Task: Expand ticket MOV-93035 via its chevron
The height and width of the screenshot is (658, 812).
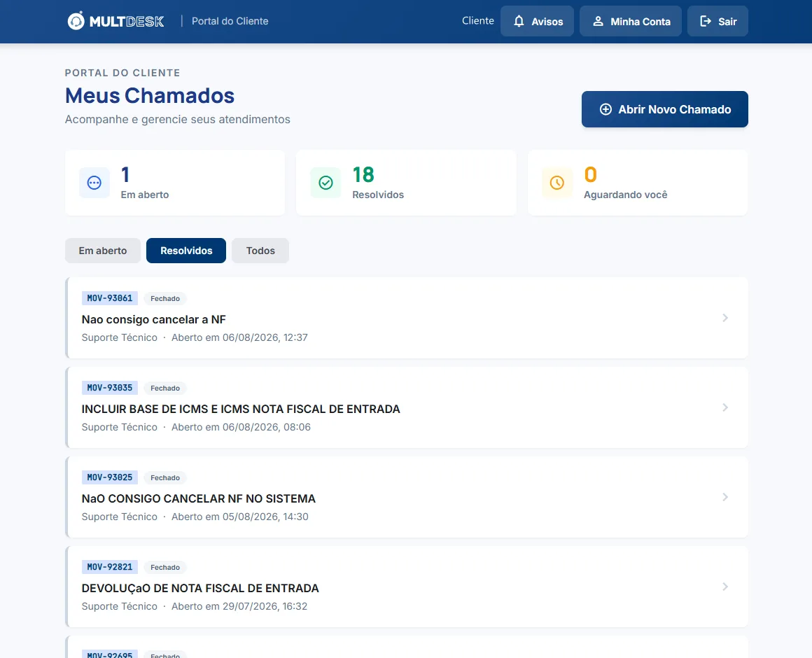Action: tap(725, 407)
